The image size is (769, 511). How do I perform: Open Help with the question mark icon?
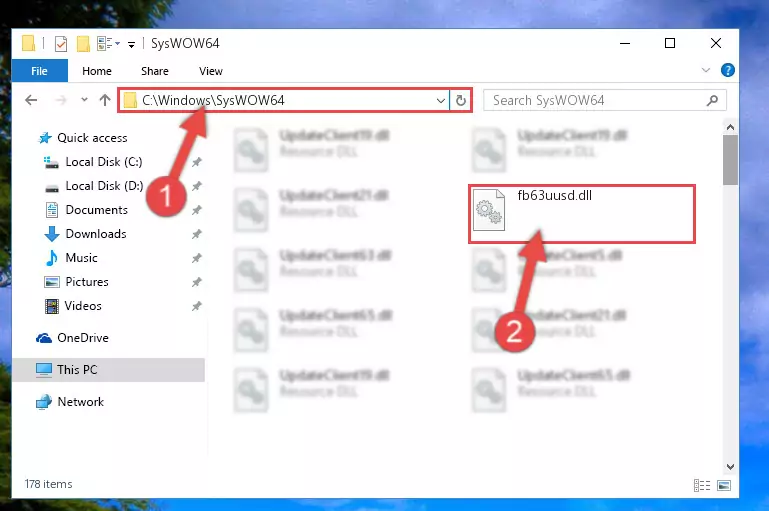point(727,70)
